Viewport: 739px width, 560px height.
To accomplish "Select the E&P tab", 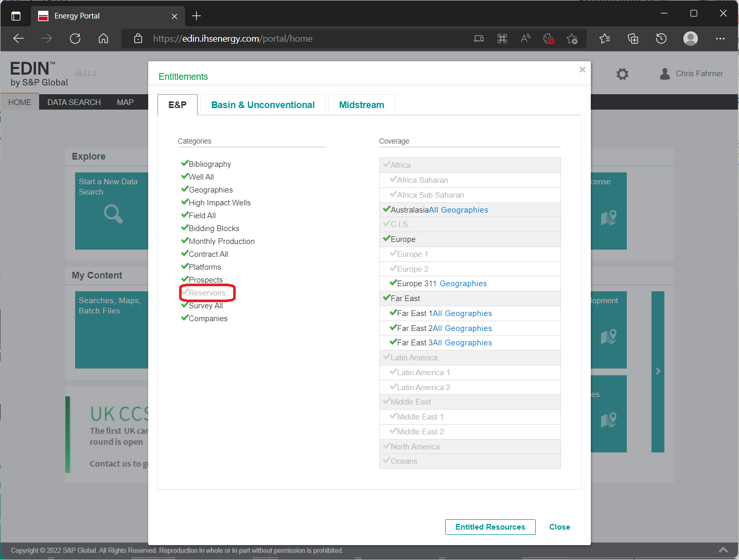I will pyautogui.click(x=178, y=104).
